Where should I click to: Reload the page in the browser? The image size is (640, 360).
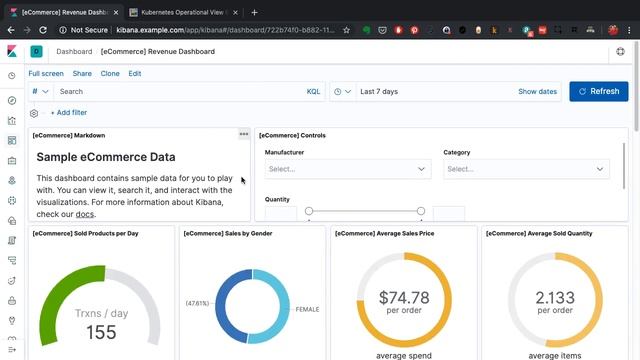43,30
